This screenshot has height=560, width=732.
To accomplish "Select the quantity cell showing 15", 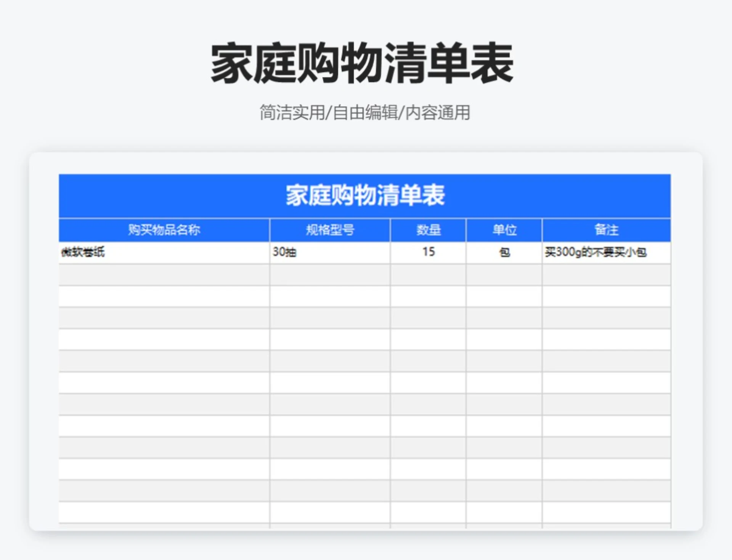I will point(427,251).
